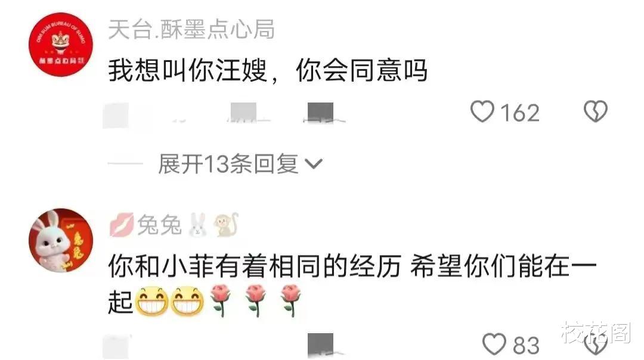Expand the 13 replies under first comment
The height and width of the screenshot is (360, 644).
(x=240, y=164)
